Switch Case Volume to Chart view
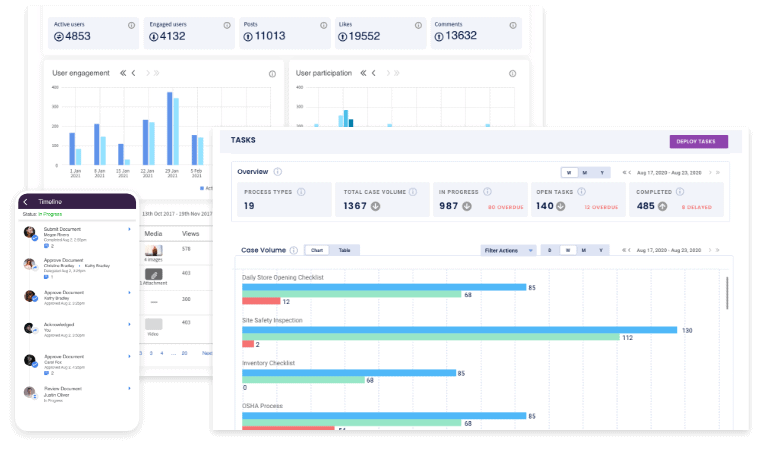 [x=317, y=250]
